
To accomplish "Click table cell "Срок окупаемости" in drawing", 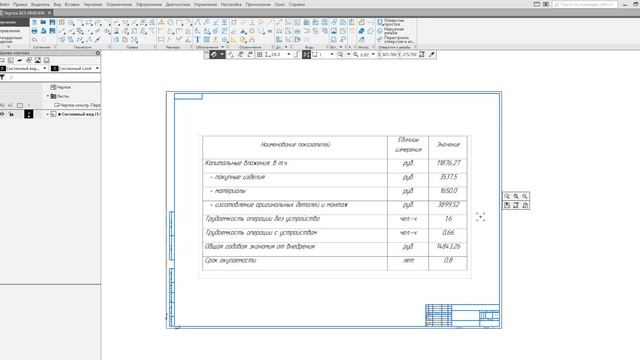I will [x=231, y=260].
